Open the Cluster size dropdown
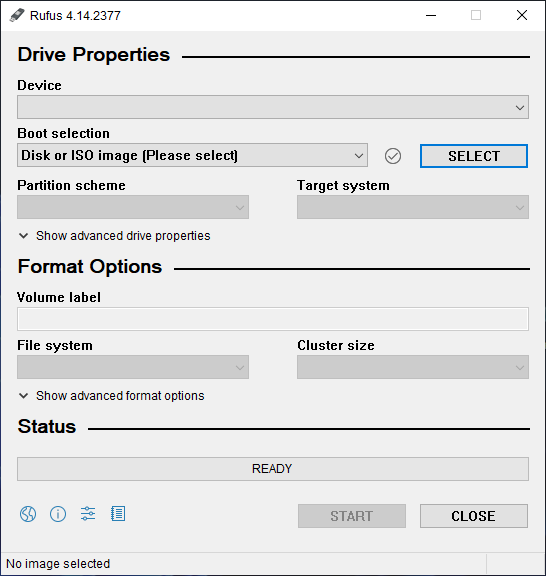 point(413,367)
